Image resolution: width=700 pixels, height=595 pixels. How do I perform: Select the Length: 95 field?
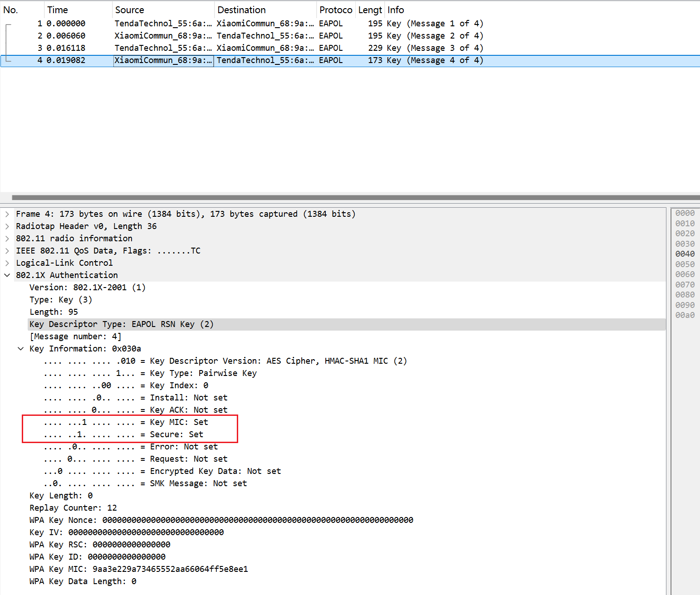tap(54, 312)
